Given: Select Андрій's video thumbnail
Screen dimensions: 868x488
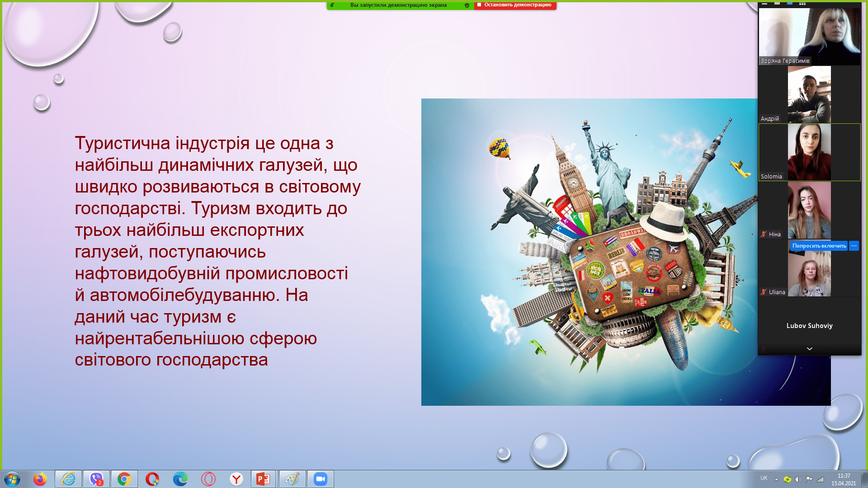Looking at the screenshot, I should pyautogui.click(x=810, y=94).
